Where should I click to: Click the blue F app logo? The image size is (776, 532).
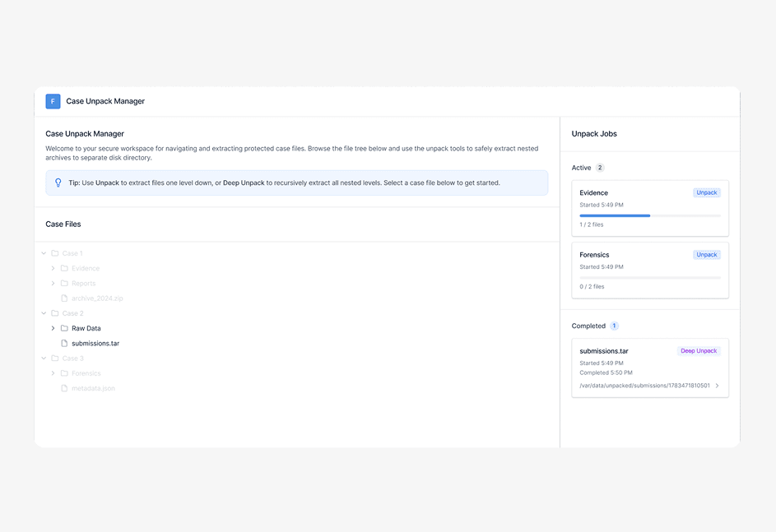(x=53, y=101)
